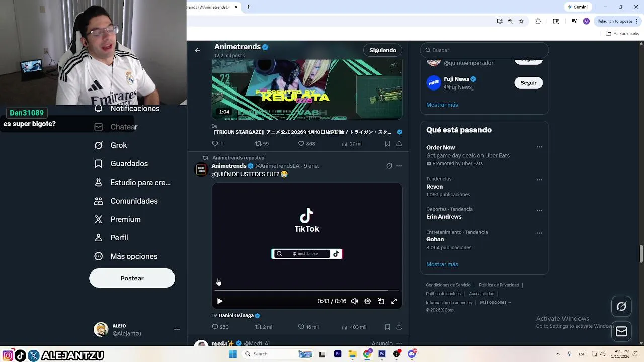Close the Animetrends browser tab
This screenshot has height=362, width=644.
236,7
